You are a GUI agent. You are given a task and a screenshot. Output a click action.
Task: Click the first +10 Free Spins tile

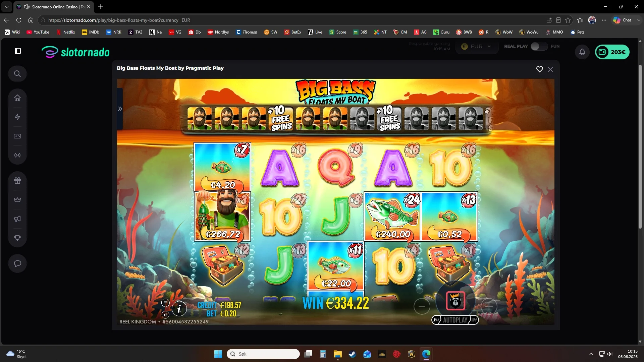click(281, 119)
